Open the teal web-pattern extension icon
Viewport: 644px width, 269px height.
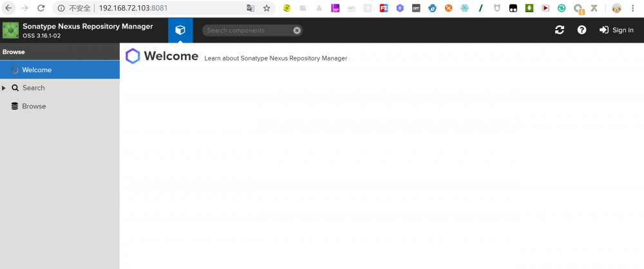click(464, 8)
